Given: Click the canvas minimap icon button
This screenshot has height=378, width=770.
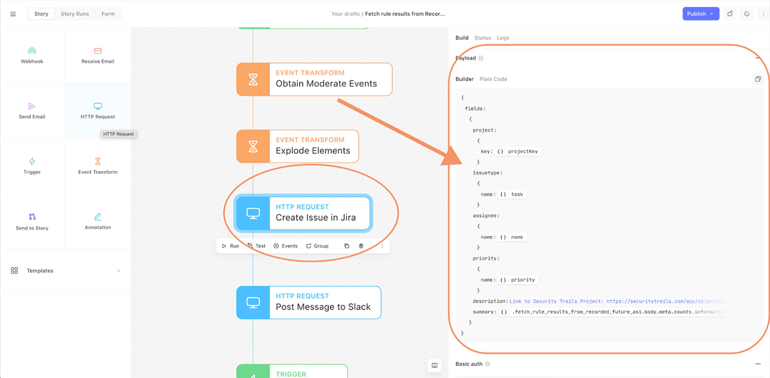Looking at the screenshot, I should 434,365.
